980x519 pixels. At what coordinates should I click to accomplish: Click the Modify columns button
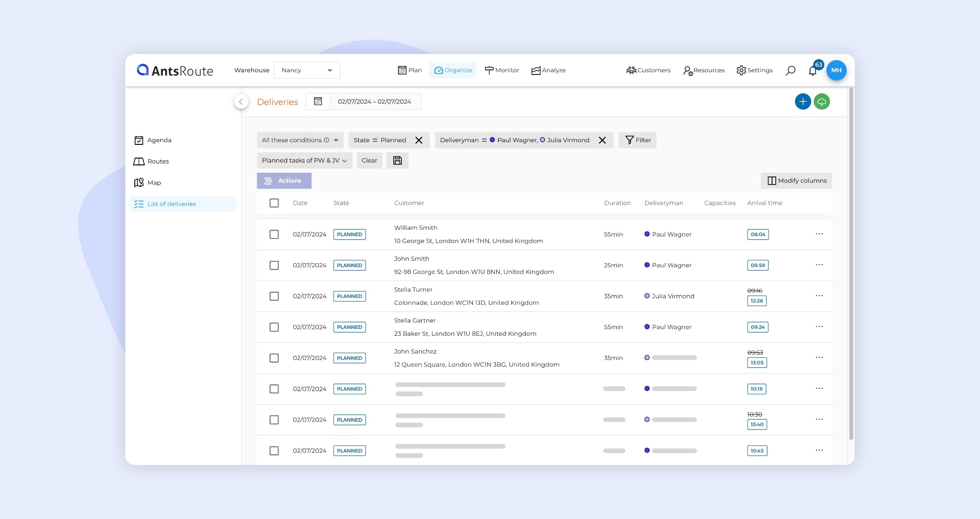(796, 180)
